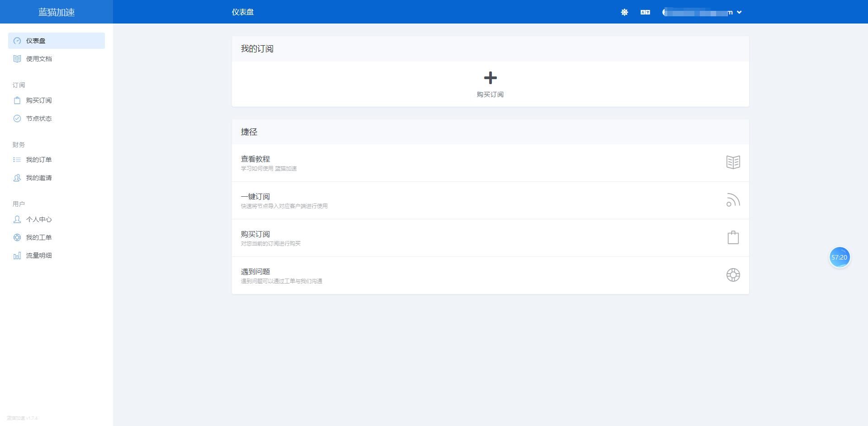Click the person icon beside 个人中心

click(17, 219)
